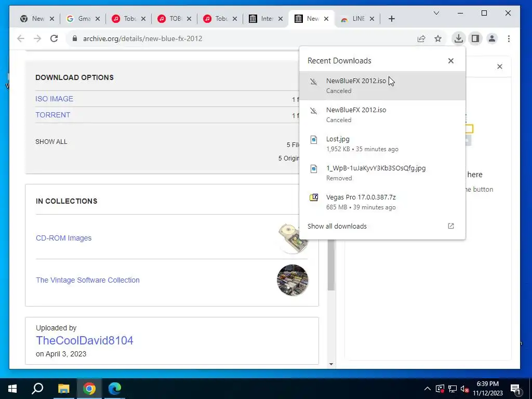
Task: Close the LINE tab
Action: 372,19
